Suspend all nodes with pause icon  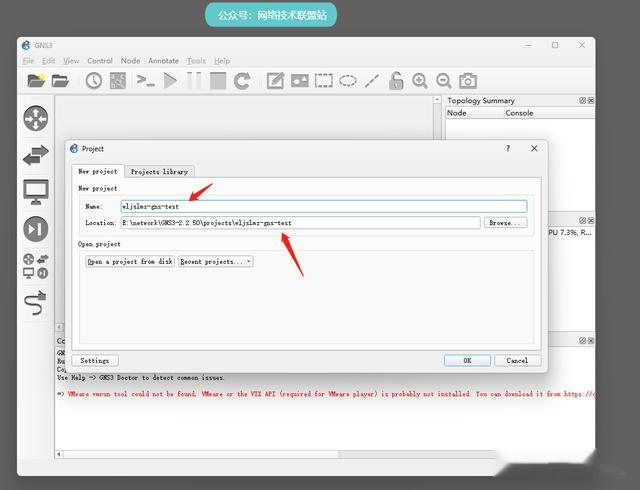[194, 80]
